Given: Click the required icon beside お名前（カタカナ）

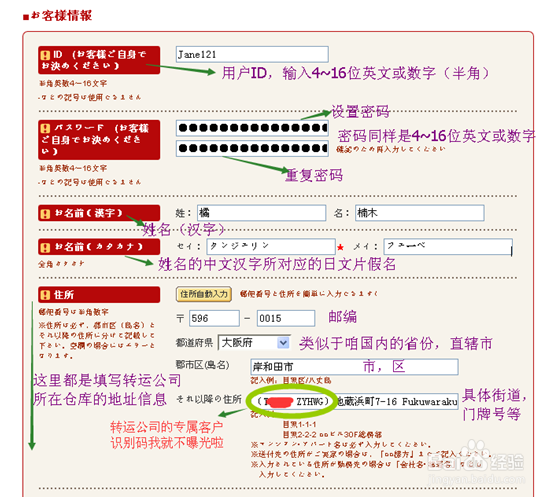Looking at the screenshot, I should click(45, 247).
